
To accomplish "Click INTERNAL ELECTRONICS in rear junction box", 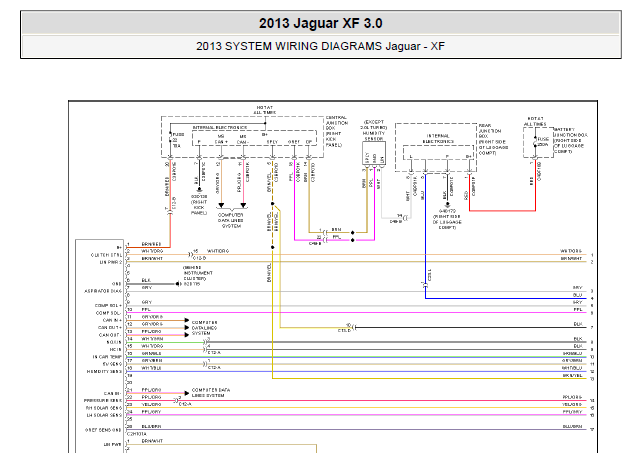I will point(438,139).
